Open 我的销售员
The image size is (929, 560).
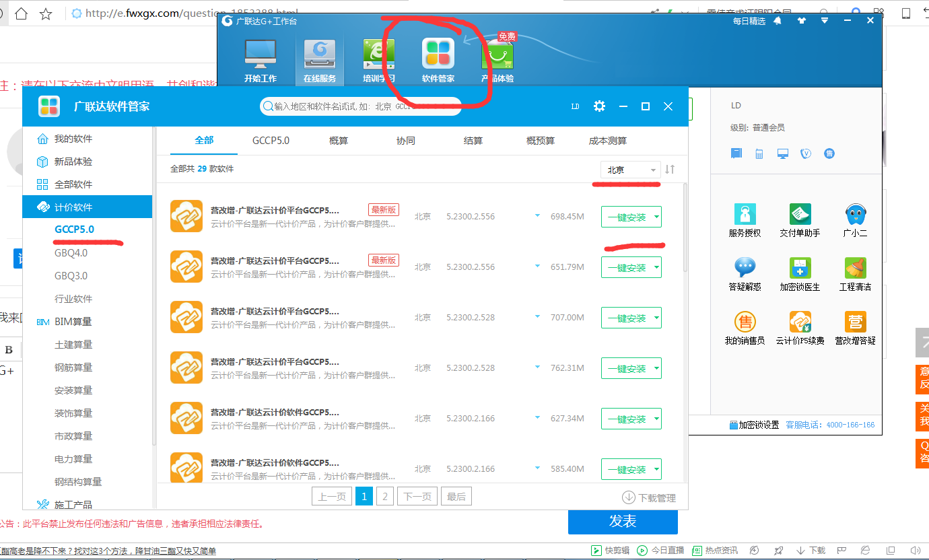click(745, 328)
